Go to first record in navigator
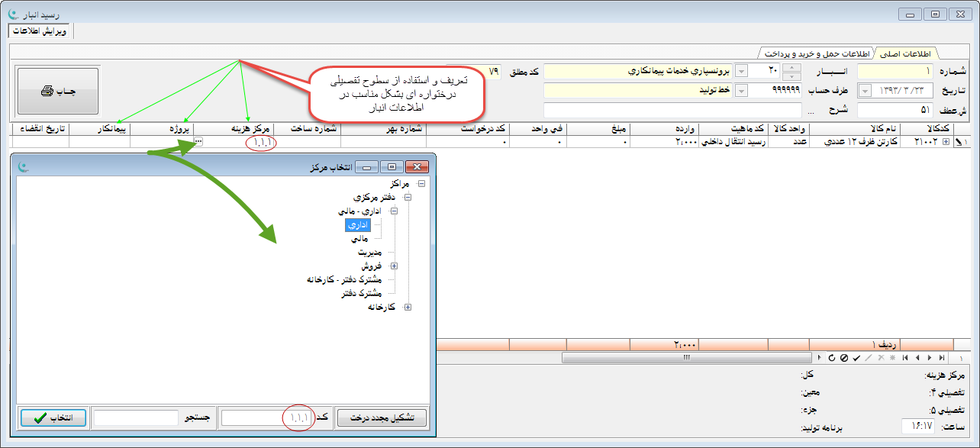 click(x=905, y=357)
